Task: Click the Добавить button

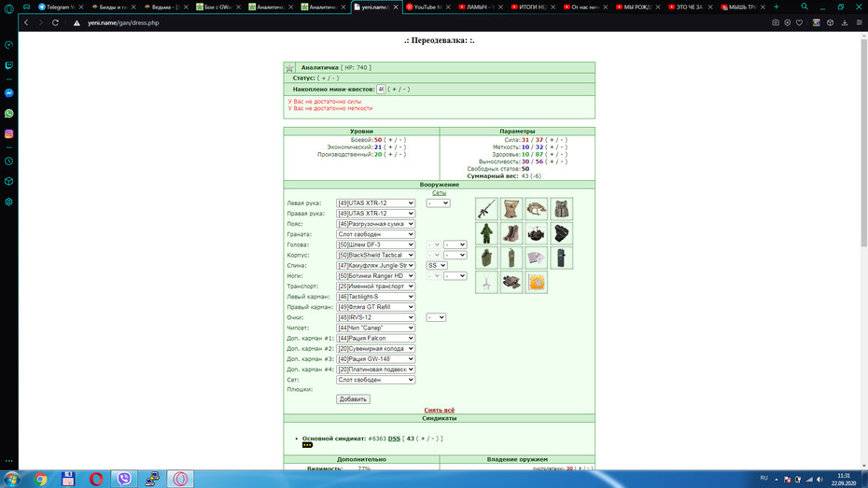Action: click(x=353, y=399)
